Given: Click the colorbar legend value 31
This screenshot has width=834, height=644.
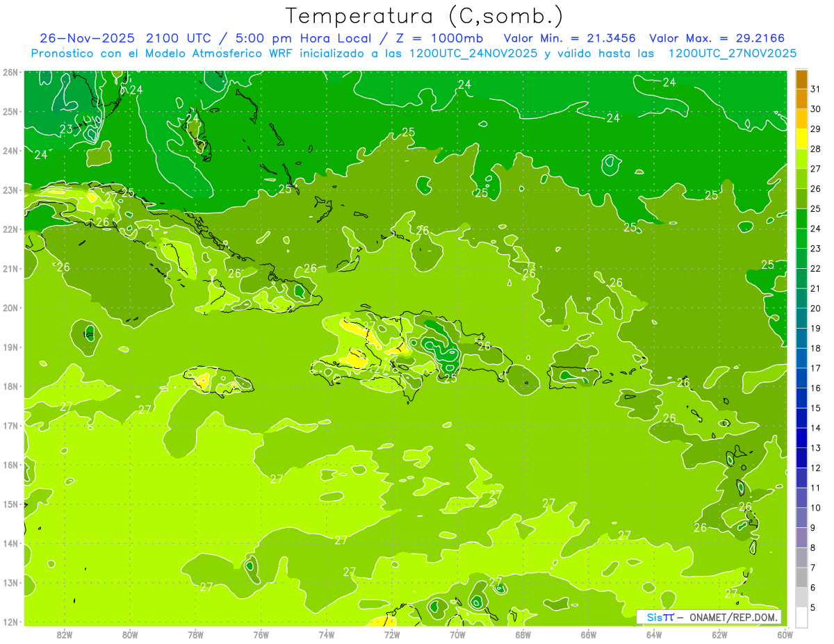Looking at the screenshot, I should point(816,88).
